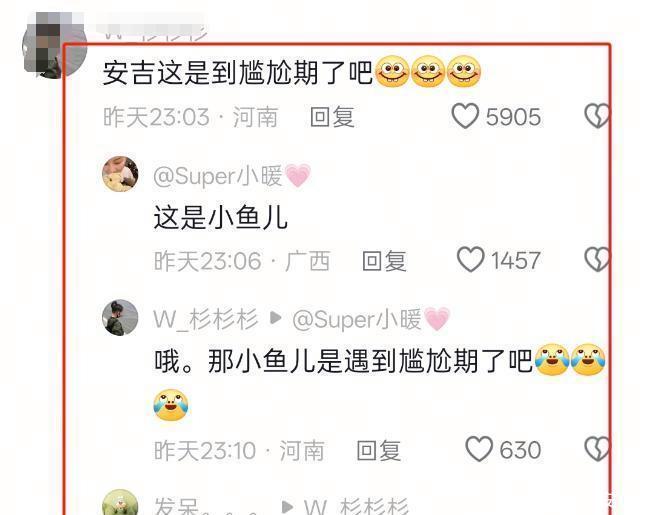Reply to the 安吉这是到尴尬期了吧 comment
The image size is (663, 515).
332,117
